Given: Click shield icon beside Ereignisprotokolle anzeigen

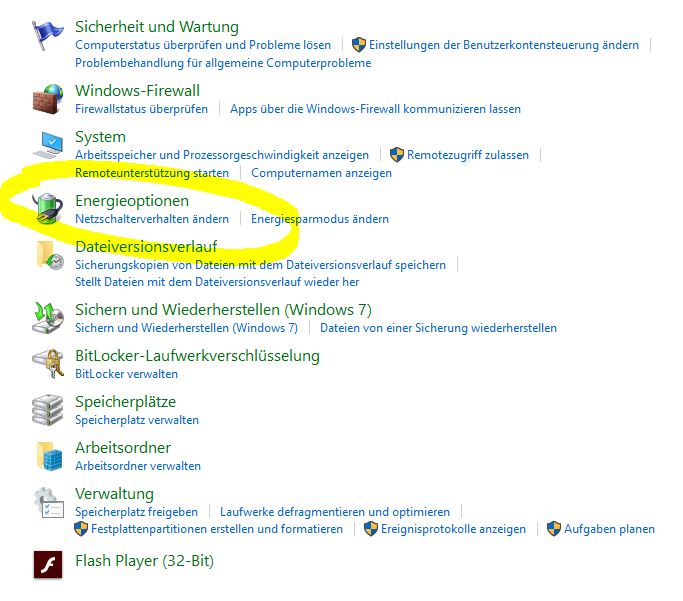Looking at the screenshot, I should [x=371, y=529].
